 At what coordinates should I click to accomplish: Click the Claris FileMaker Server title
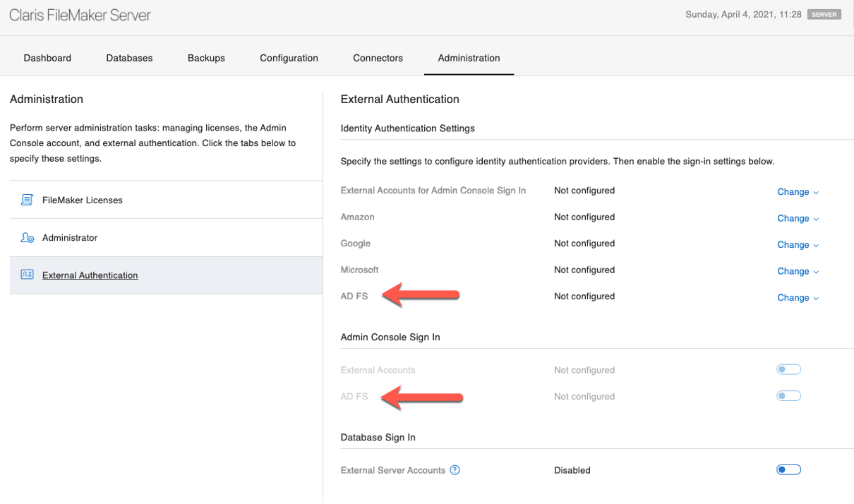[x=80, y=15]
